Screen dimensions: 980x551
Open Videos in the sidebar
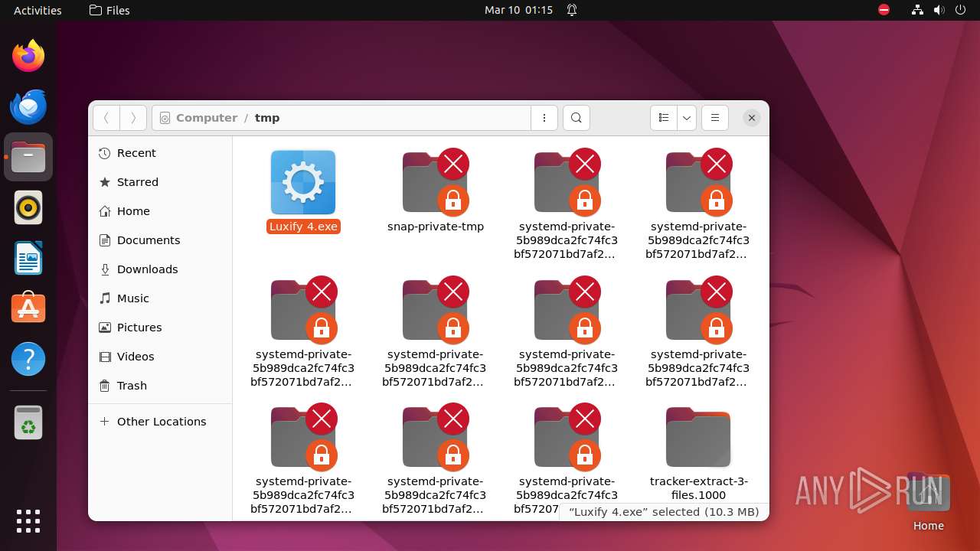[x=160, y=357]
